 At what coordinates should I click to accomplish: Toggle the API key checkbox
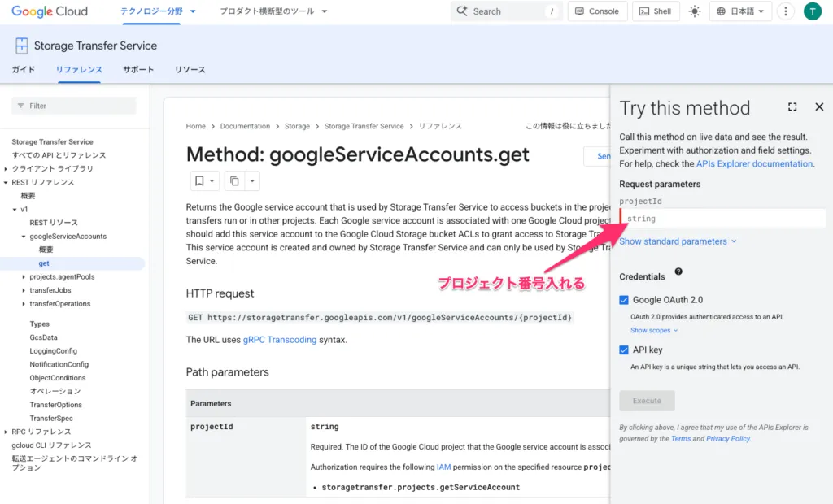[624, 350]
